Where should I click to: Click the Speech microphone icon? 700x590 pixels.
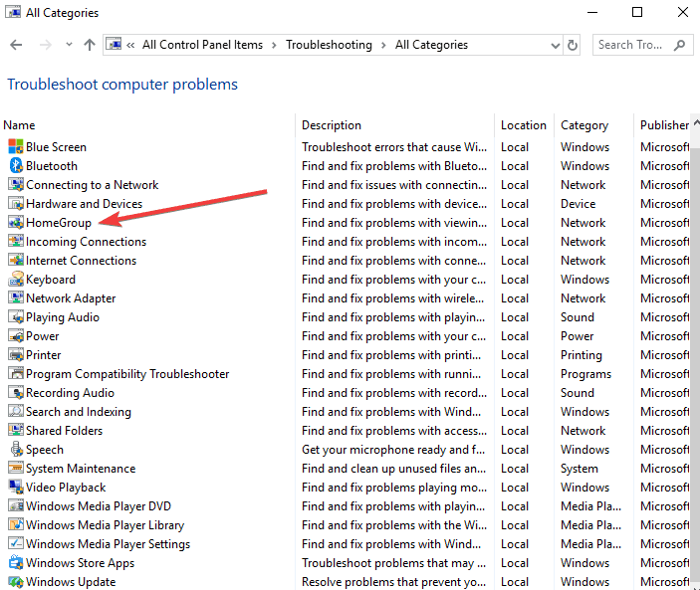[x=16, y=449]
